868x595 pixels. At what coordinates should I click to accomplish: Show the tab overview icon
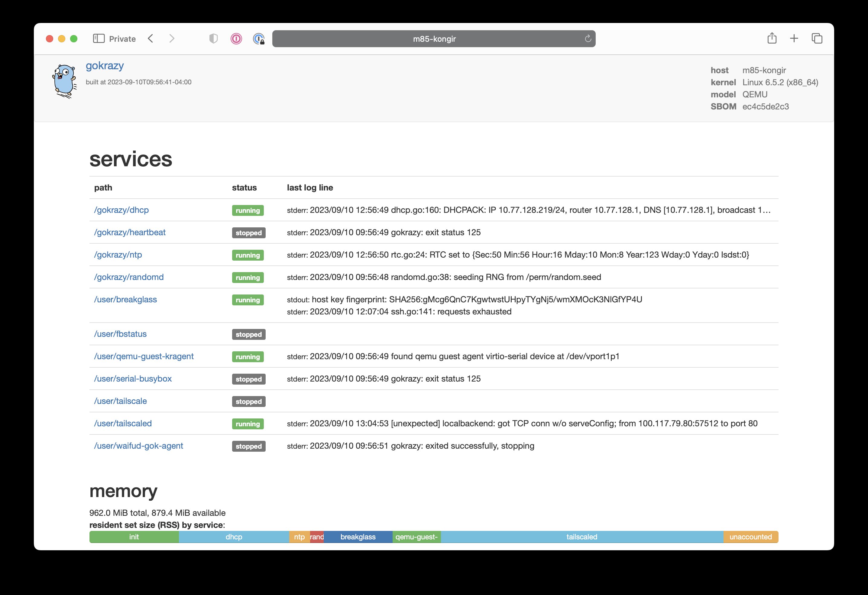817,38
